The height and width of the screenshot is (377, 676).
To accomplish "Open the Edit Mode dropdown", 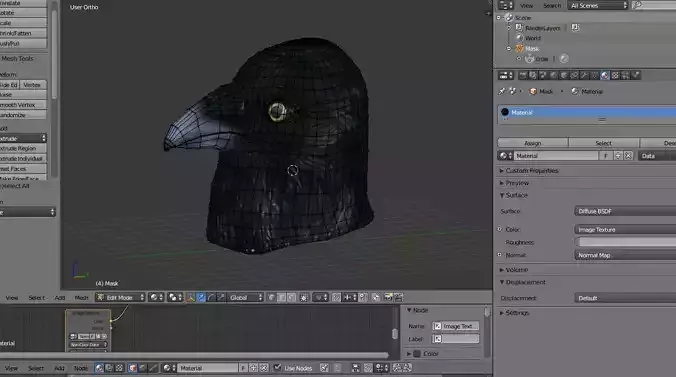I will click(120, 297).
